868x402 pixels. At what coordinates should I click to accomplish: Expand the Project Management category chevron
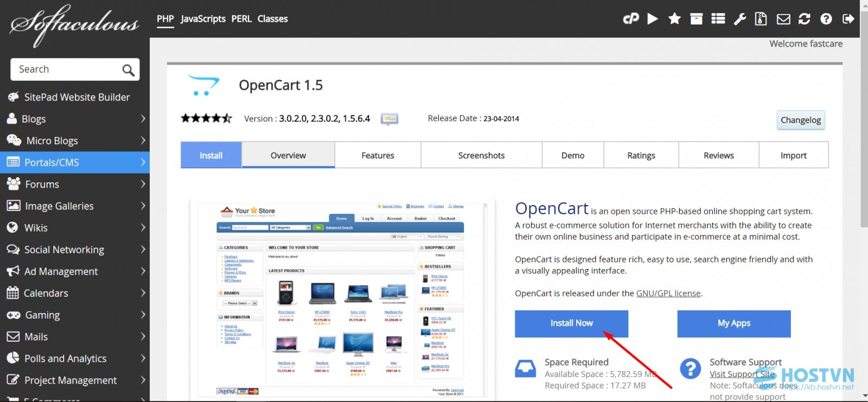point(143,380)
